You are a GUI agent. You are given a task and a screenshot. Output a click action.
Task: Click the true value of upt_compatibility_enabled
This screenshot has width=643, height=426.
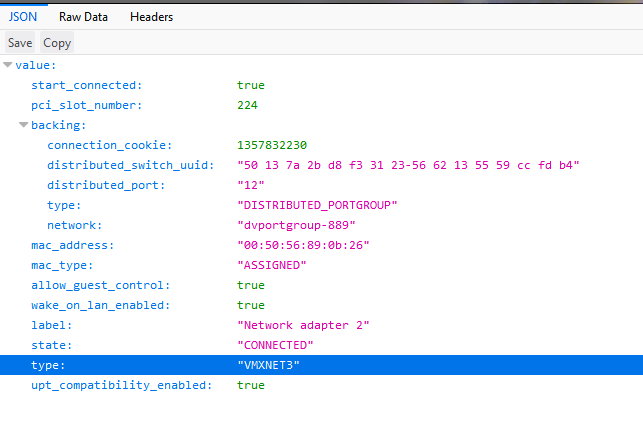point(251,385)
